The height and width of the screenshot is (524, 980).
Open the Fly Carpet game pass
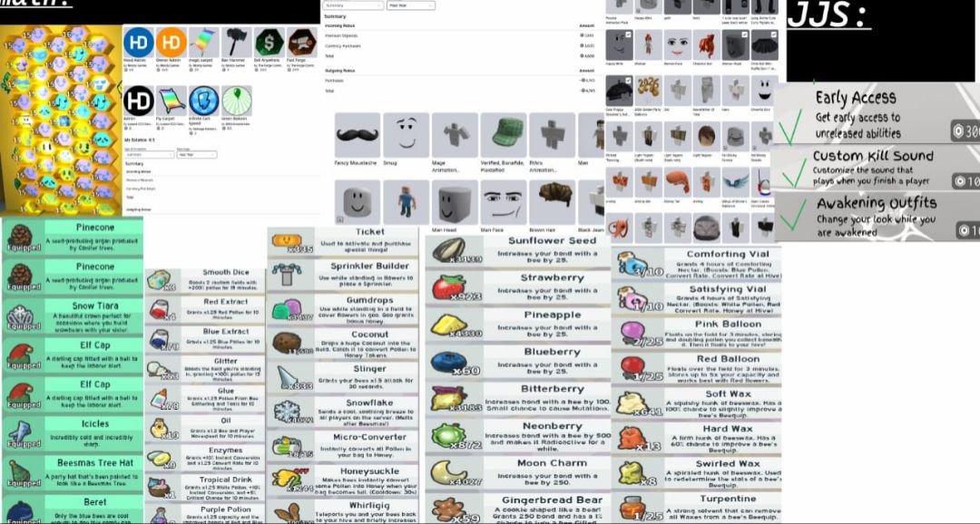coord(171,102)
